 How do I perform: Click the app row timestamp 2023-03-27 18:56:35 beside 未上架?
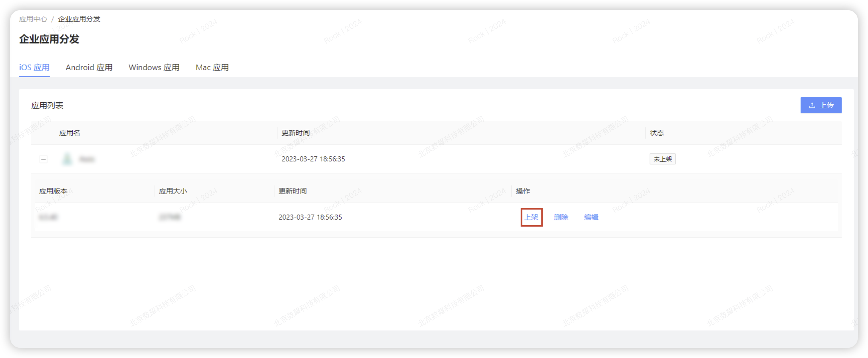tap(313, 159)
